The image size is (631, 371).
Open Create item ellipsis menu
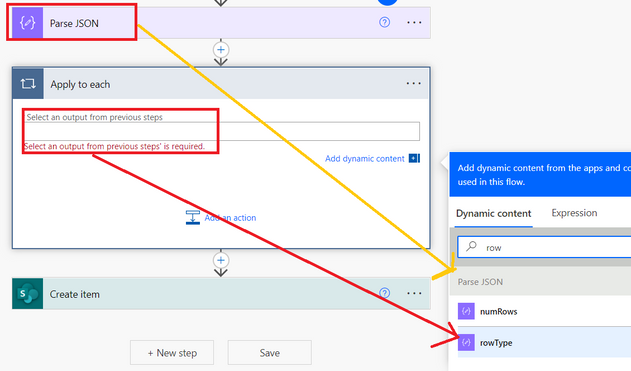pos(414,293)
